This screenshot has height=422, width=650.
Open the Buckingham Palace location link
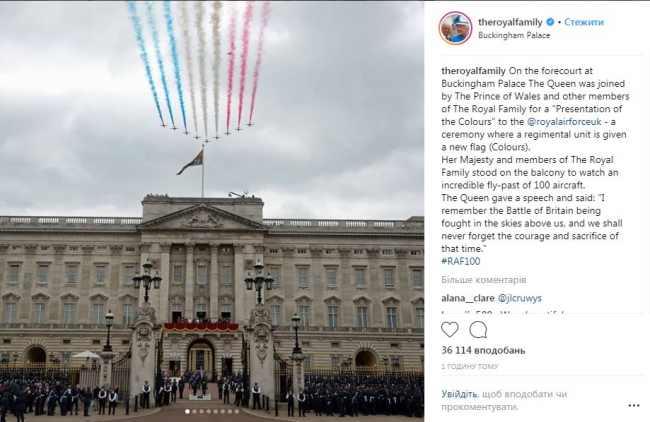[x=514, y=35]
